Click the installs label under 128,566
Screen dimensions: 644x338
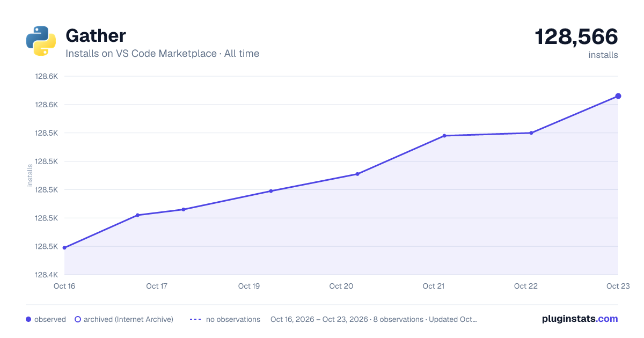coord(603,55)
